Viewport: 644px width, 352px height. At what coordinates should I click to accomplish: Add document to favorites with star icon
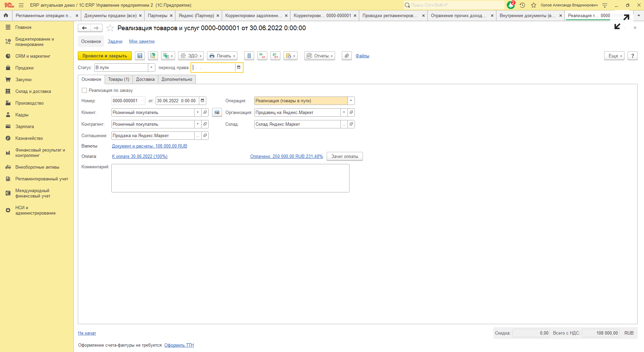[x=110, y=28]
